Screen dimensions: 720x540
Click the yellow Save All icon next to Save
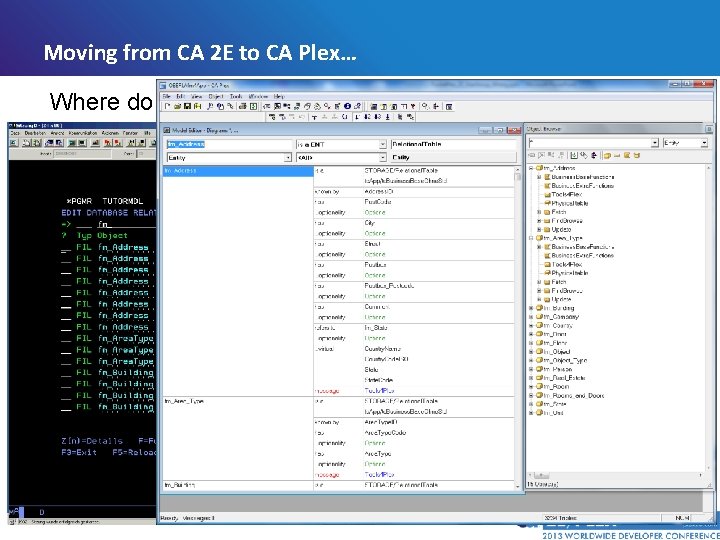[197, 106]
